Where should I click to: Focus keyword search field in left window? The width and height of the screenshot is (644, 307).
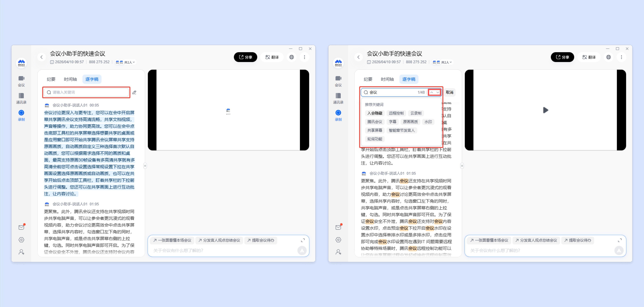86,92
